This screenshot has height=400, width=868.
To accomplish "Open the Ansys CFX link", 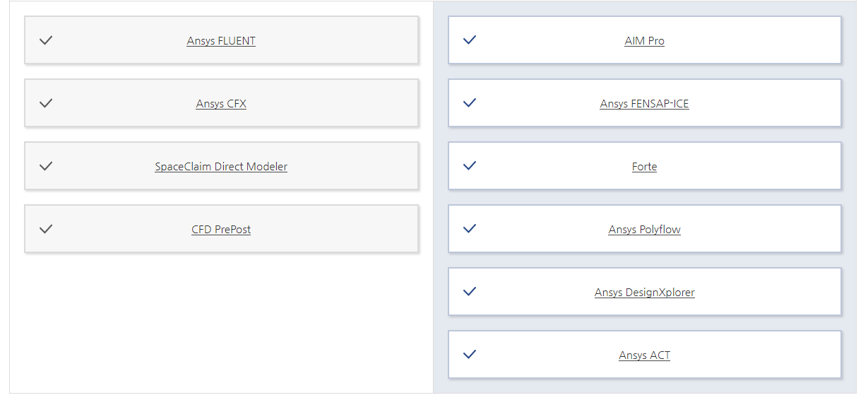I will pyautogui.click(x=221, y=104).
